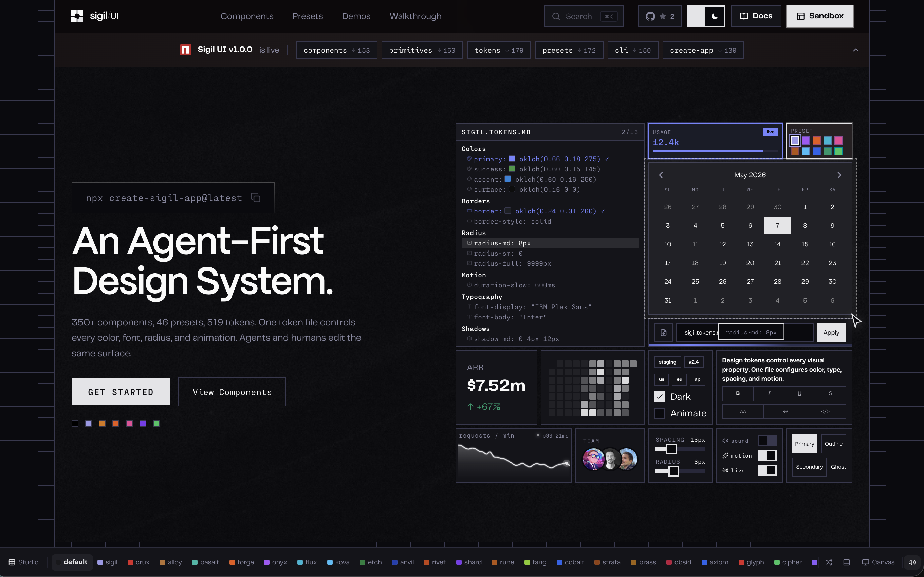Viewport: 924px width, 577px height.
Task: Go to next month in the calendar
Action: pyautogui.click(x=839, y=175)
